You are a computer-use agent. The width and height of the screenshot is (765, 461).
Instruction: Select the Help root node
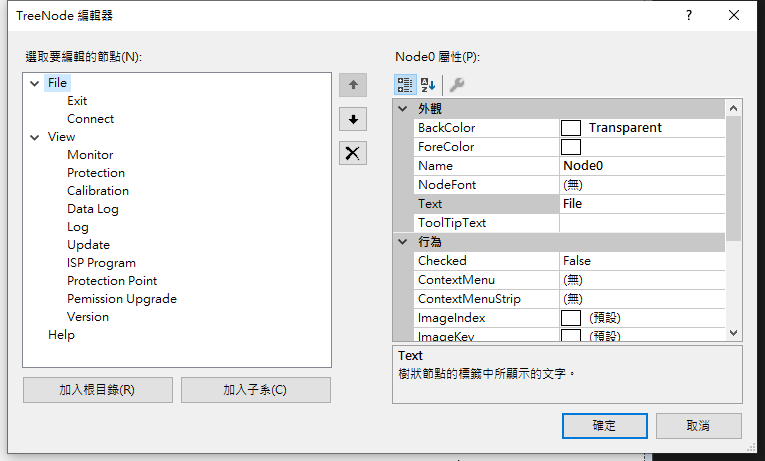(x=61, y=335)
